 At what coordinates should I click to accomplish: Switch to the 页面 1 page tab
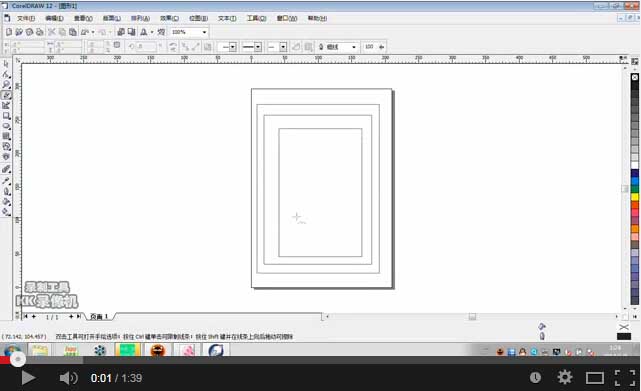coord(99,317)
